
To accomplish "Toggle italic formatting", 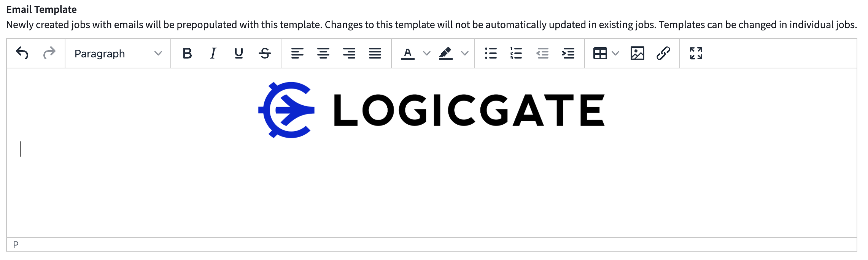I will pos(213,53).
